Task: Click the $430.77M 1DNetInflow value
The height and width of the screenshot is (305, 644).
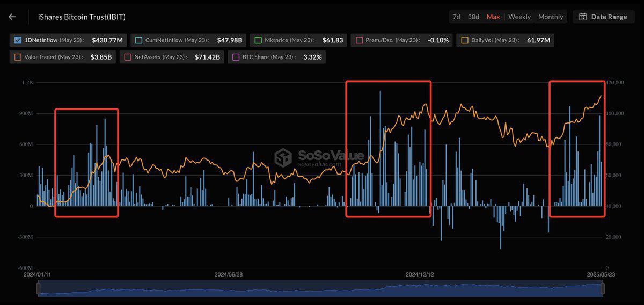Action: [107, 40]
